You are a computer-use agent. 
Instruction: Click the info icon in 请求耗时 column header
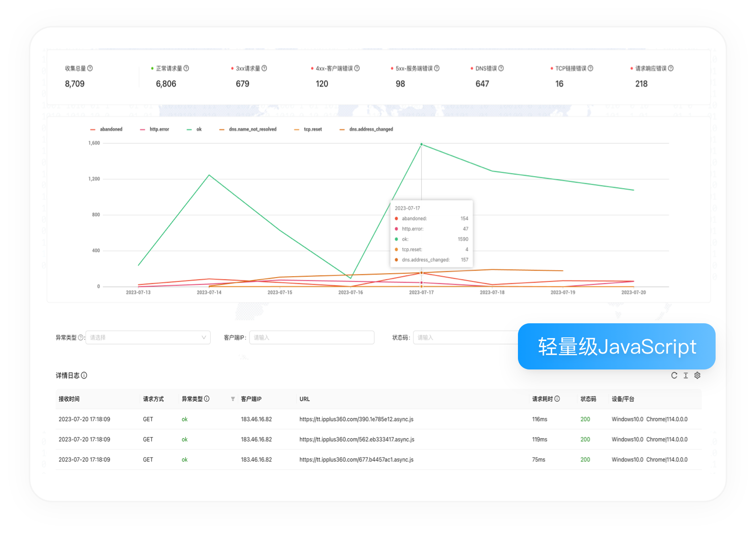point(557,399)
